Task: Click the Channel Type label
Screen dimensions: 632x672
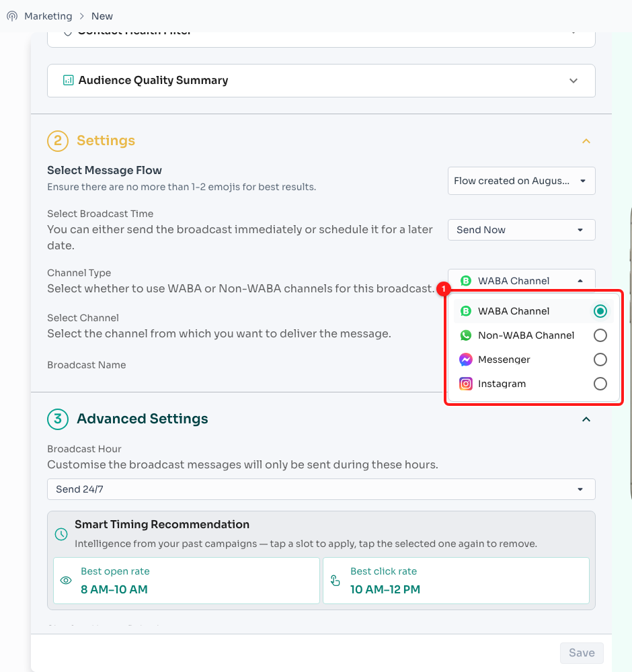Action: click(79, 273)
